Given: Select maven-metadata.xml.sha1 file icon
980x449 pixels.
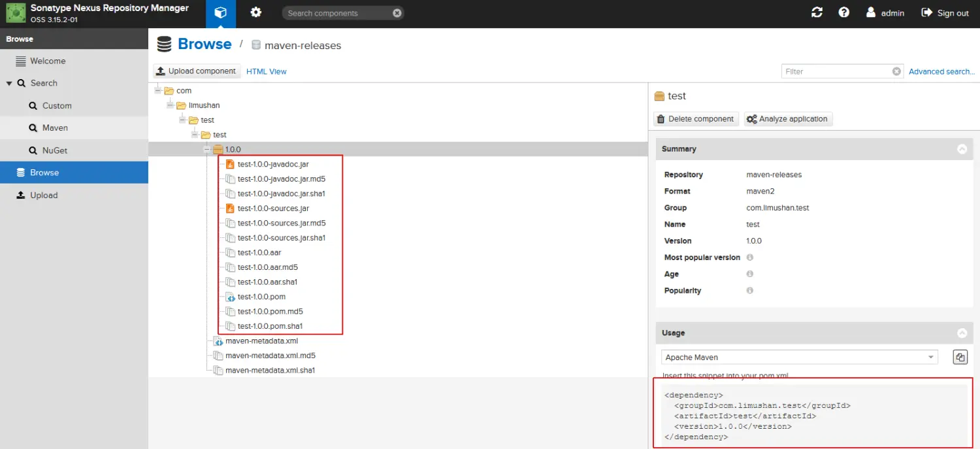Looking at the screenshot, I should 218,371.
